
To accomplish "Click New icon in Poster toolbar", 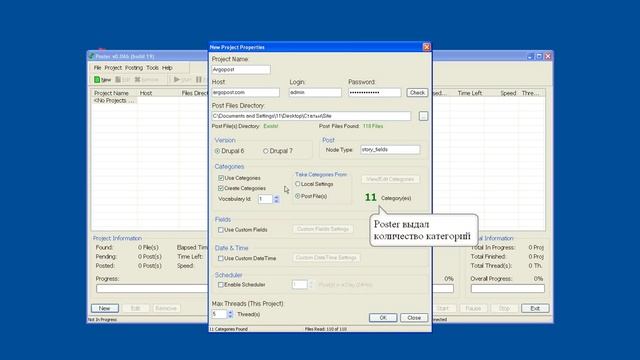I will click(x=102, y=79).
